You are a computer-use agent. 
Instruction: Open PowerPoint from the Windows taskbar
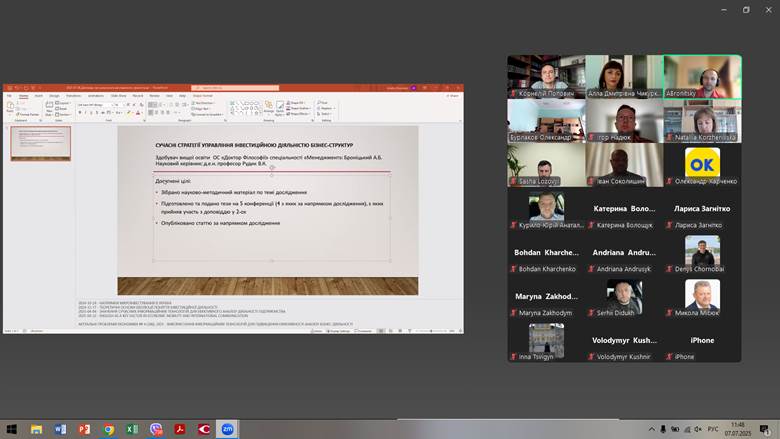pyautogui.click(x=84, y=429)
